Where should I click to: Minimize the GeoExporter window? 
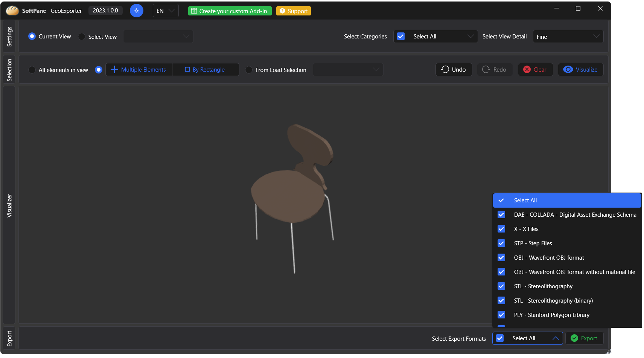point(557,8)
